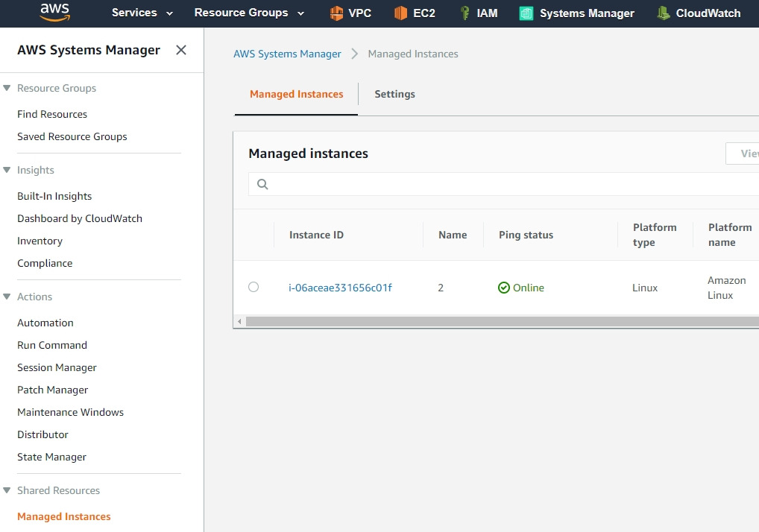Click the scrollbar left arrow
Screen dimensions: 759x532
tap(239, 322)
